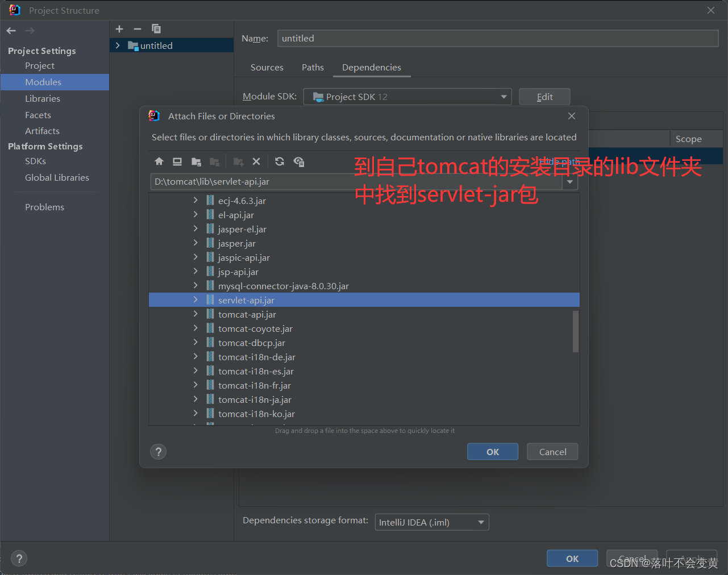This screenshot has height=575, width=728.
Task: Select Modules in Project Settings
Action: tap(55, 82)
